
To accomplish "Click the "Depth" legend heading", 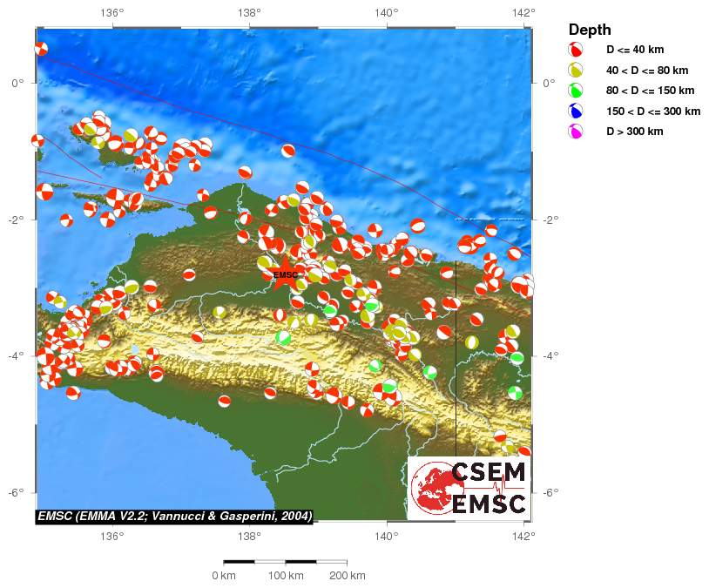I will (590, 30).
